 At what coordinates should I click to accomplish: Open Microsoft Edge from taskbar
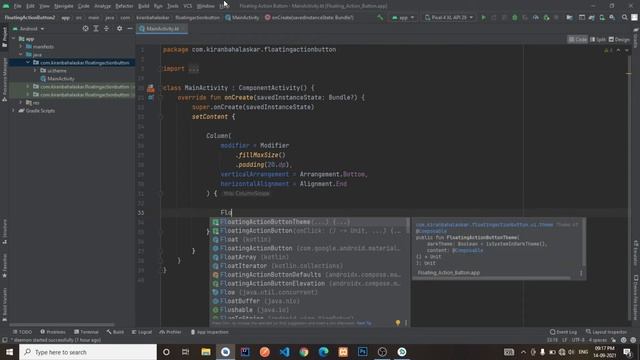[x=323, y=352]
